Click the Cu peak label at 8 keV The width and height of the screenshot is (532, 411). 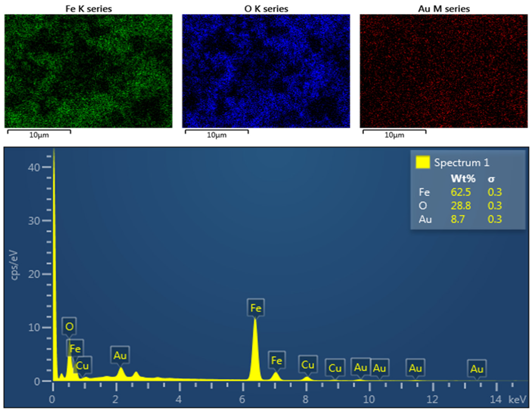coord(308,365)
